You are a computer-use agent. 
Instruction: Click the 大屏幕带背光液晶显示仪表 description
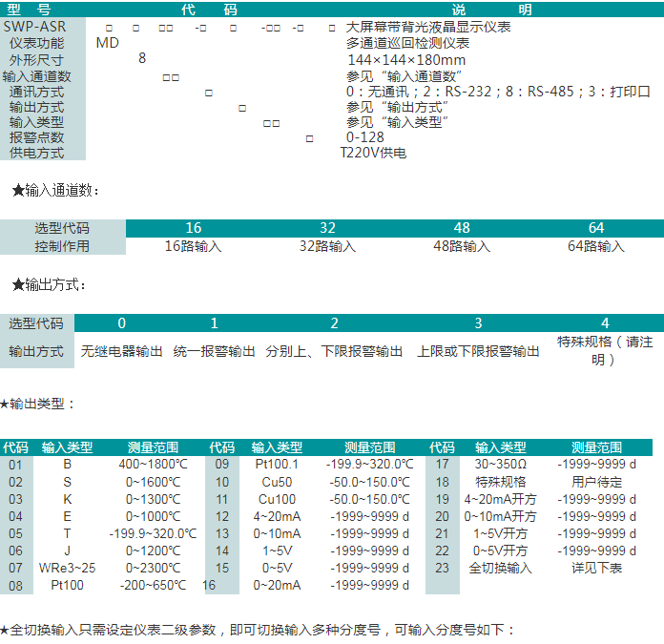[428, 27]
